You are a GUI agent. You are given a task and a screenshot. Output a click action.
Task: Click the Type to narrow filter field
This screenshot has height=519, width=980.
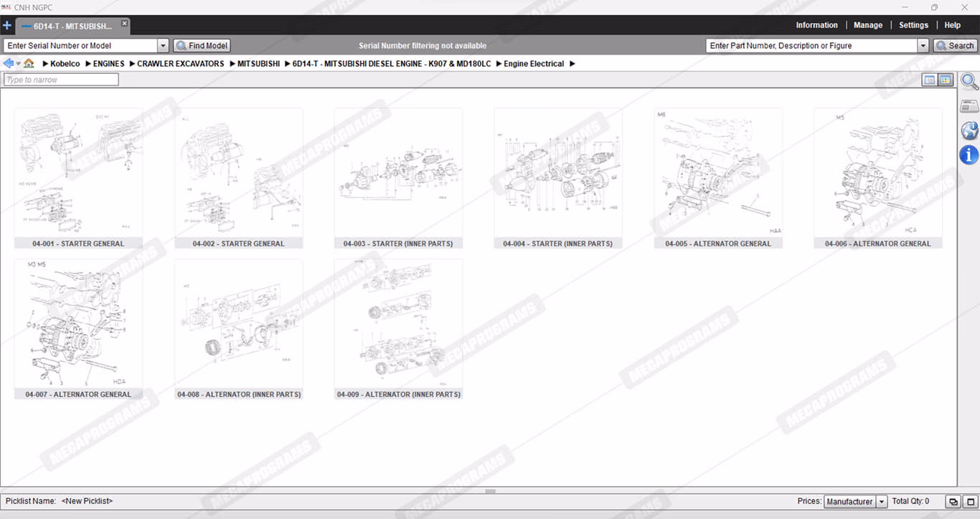pyautogui.click(x=61, y=80)
